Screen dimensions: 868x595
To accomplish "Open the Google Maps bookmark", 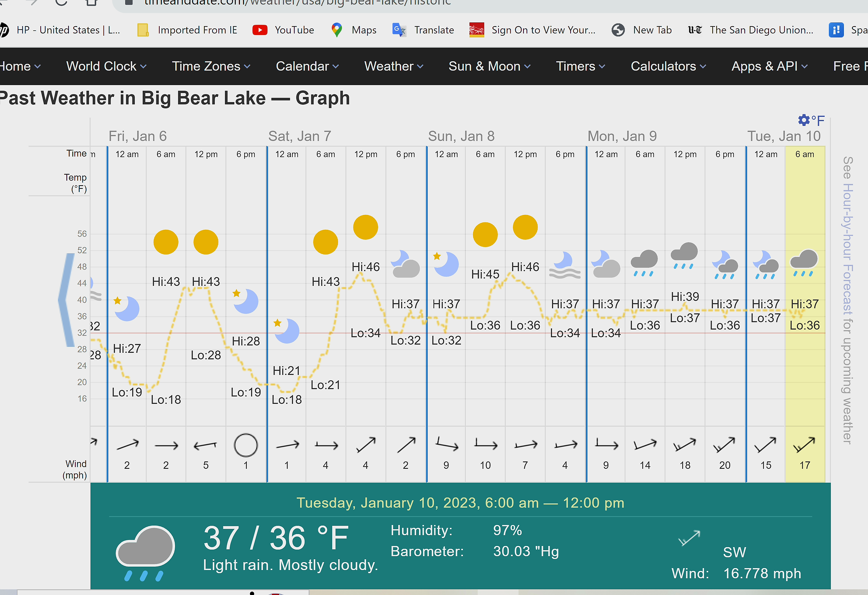I will pyautogui.click(x=353, y=30).
